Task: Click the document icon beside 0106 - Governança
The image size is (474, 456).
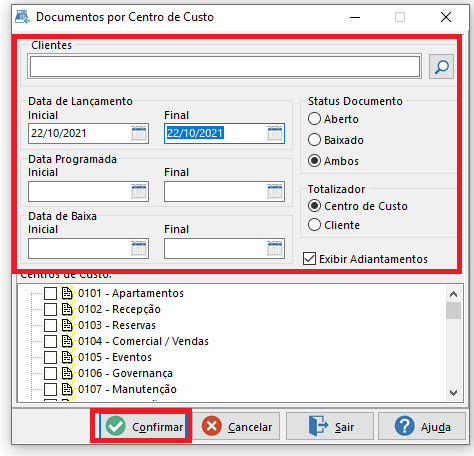Action: [67, 373]
